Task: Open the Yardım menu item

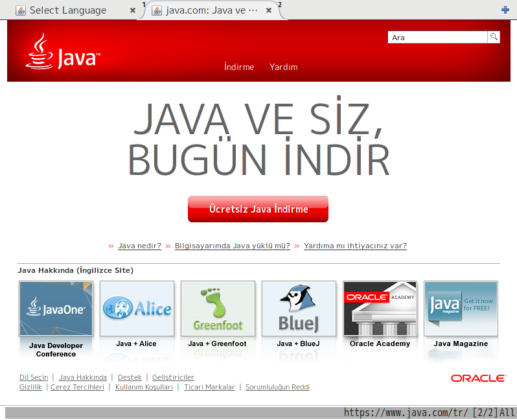Action: click(x=284, y=67)
